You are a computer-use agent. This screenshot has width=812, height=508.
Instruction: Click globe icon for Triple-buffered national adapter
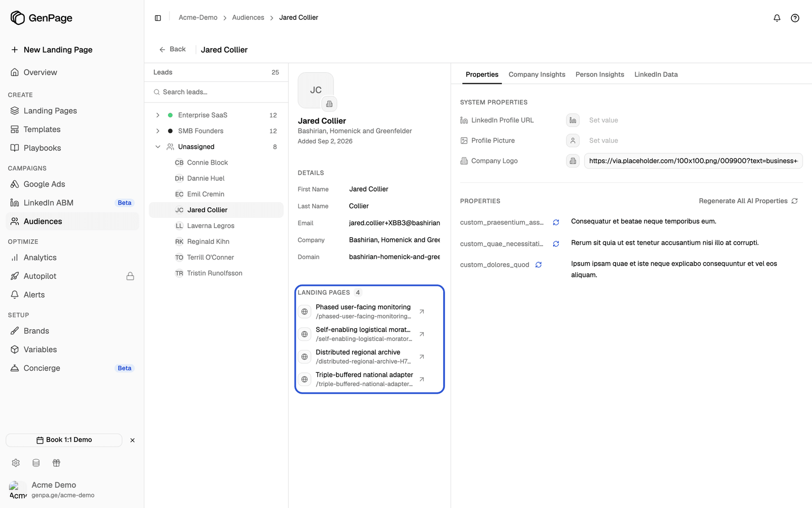(x=304, y=379)
